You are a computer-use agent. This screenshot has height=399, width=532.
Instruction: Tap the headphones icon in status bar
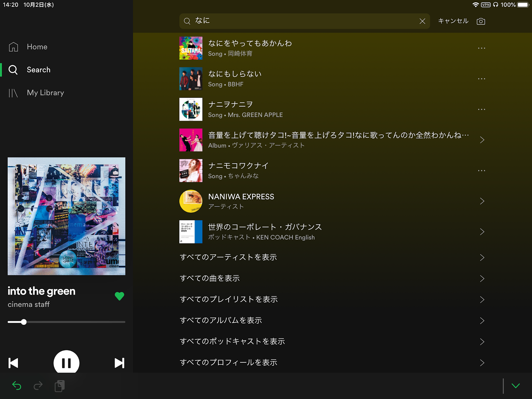pyautogui.click(x=495, y=5)
